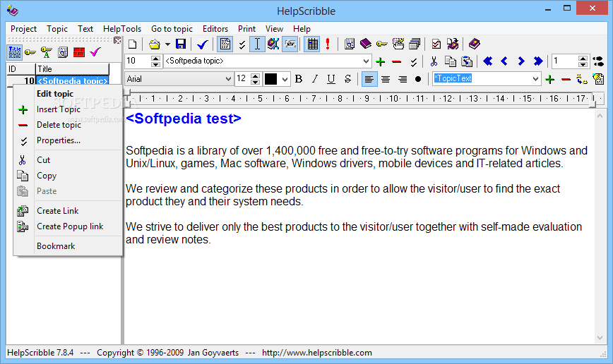The width and height of the screenshot is (613, 364).
Task: Toggle bold formatting
Action: tap(299, 79)
